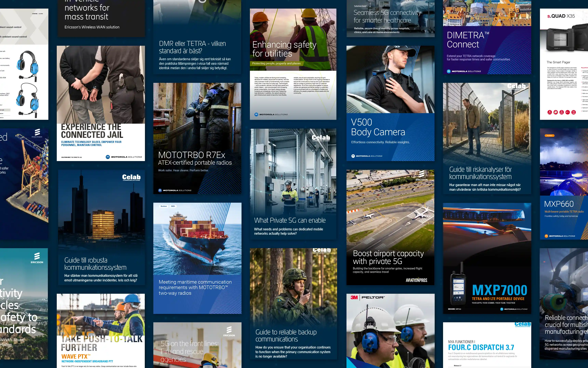Open the 3M Peltor headset brochure
Viewport: 588px width, 368px height.
390,331
